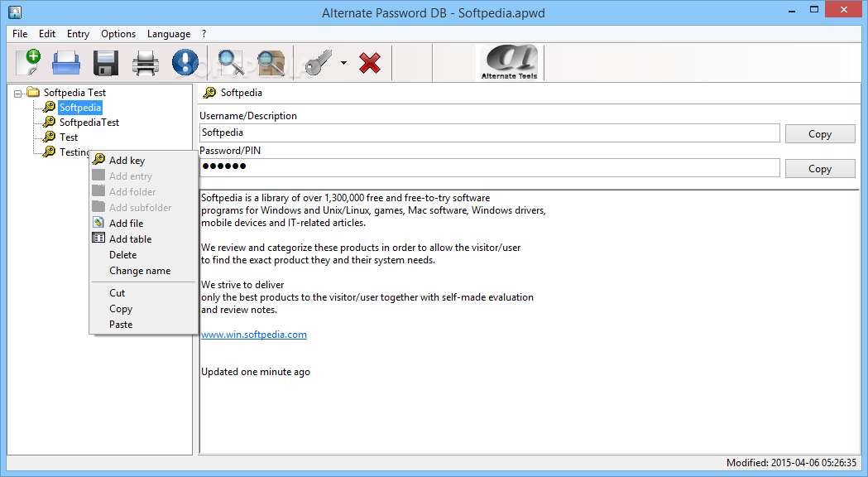Click the key icon next to Test entry
The image size is (868, 477).
[x=50, y=137]
